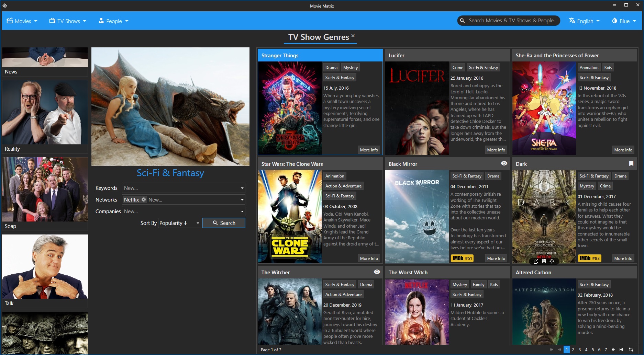
Task: Open the English language dropdown
Action: pyautogui.click(x=584, y=21)
